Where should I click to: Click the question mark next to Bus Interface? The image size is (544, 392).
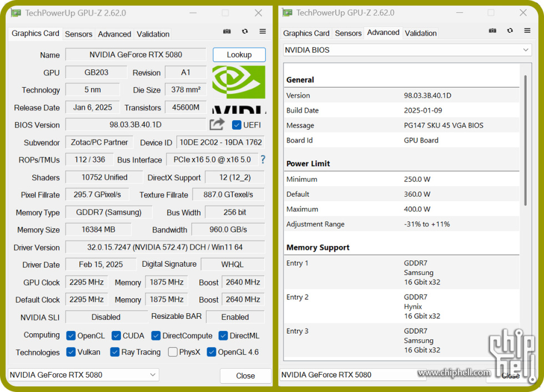click(263, 160)
